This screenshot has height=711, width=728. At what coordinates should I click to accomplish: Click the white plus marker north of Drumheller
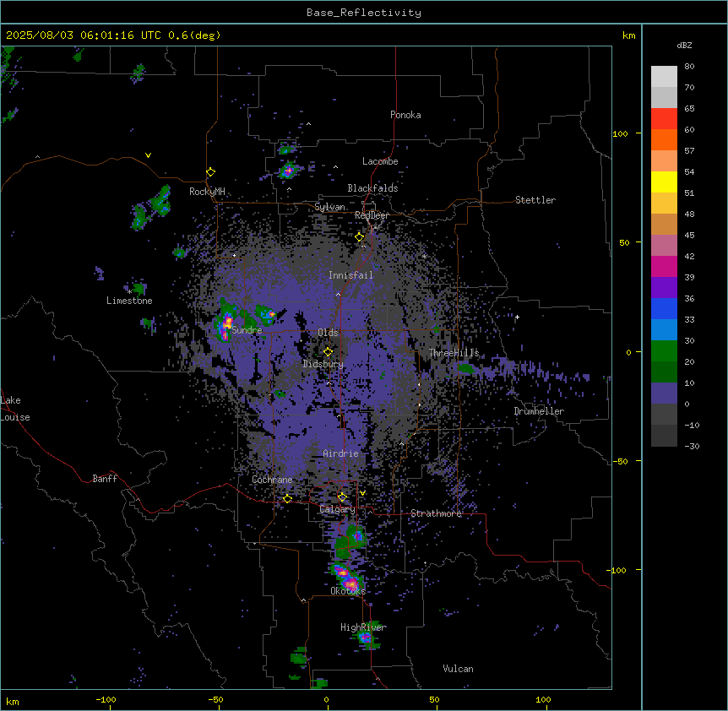coord(517,317)
